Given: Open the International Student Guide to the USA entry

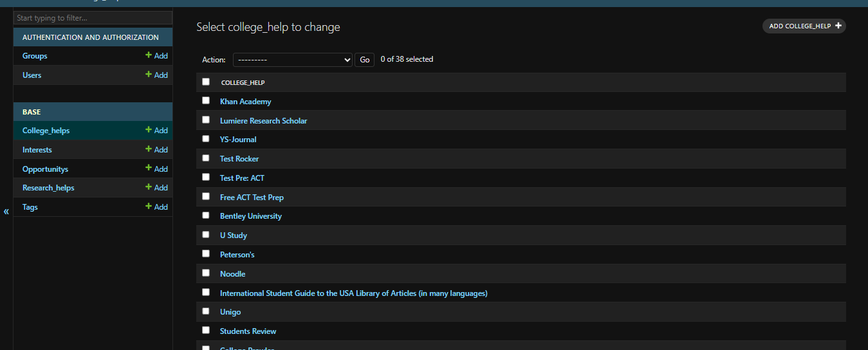Looking at the screenshot, I should coord(354,293).
